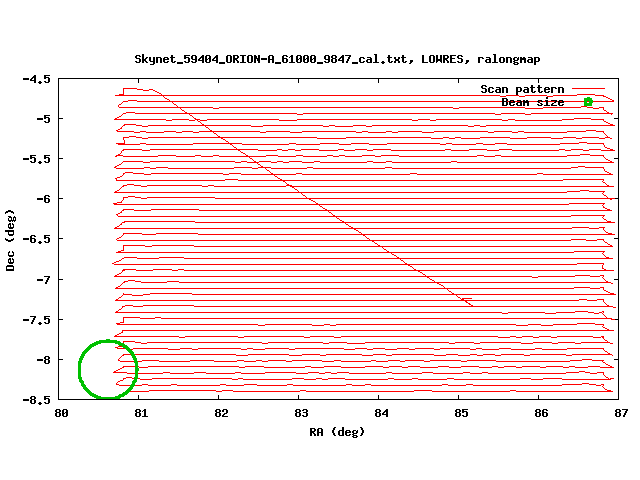Click the x-axis tick label 86
Screen dimensions: 640x480
541,413
